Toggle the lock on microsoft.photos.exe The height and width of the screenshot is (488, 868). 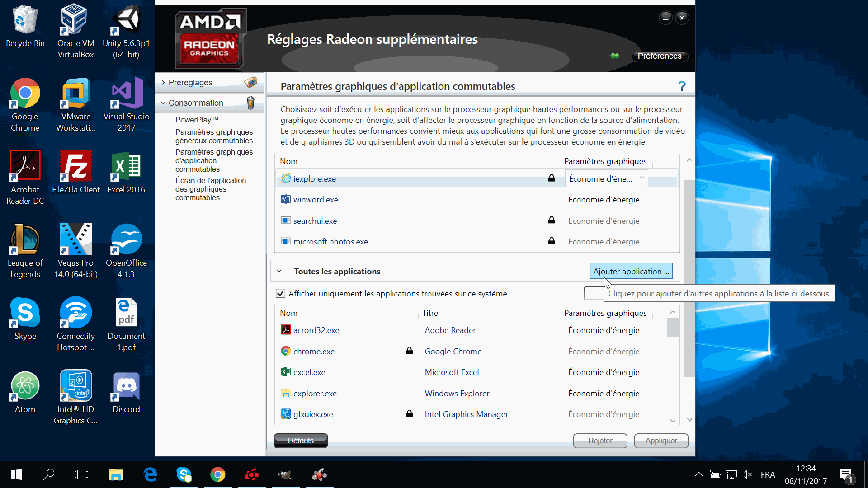(552, 241)
